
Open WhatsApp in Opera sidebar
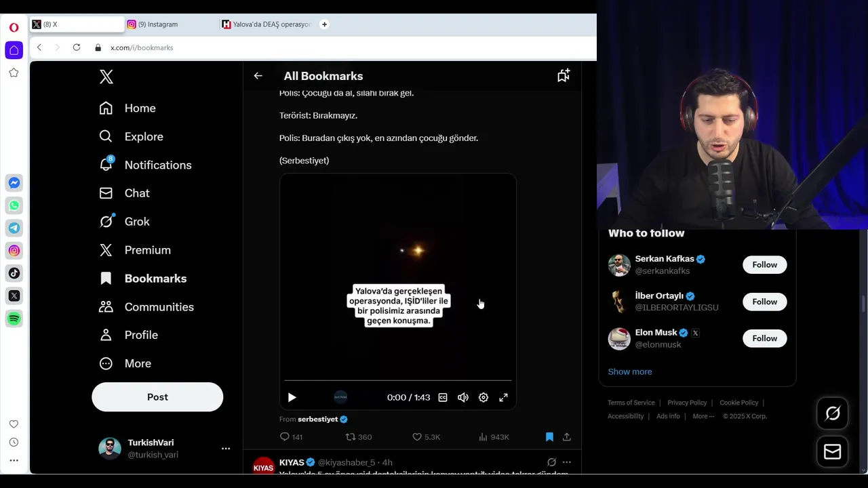pyautogui.click(x=14, y=205)
